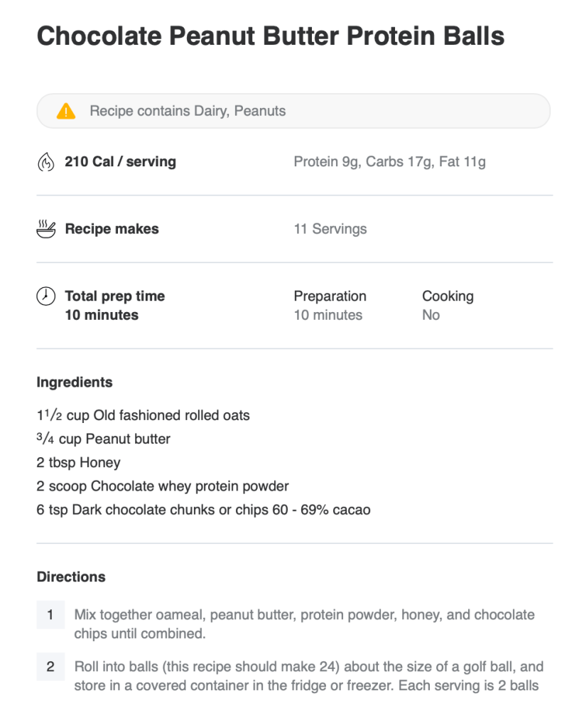Click the Old fashioned rolled oats ingredient
This screenshot has height=728, width=579.
144,415
